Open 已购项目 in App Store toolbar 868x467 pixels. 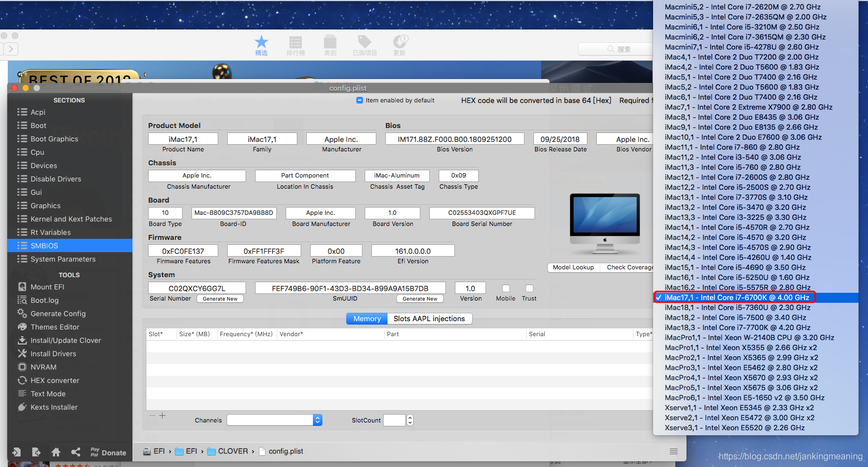pyautogui.click(x=365, y=45)
